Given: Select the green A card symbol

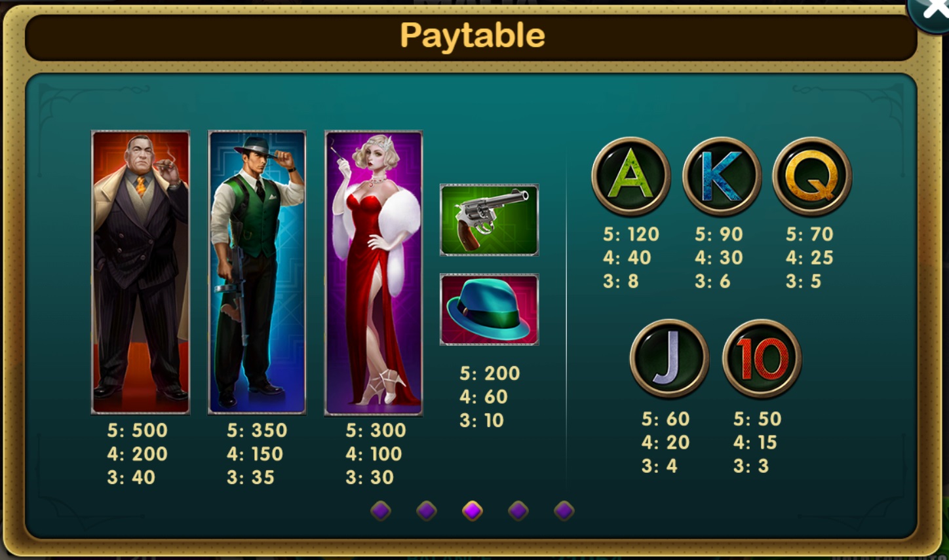Looking at the screenshot, I should tap(631, 176).
